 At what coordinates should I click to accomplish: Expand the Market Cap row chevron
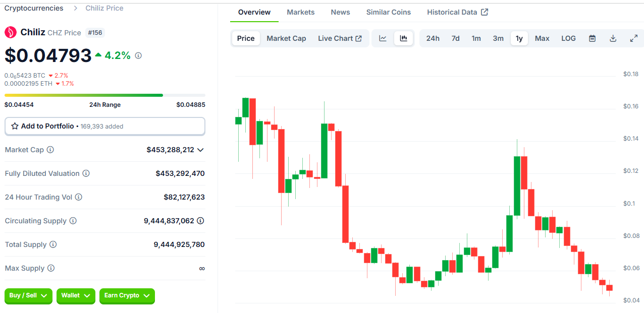pos(200,150)
